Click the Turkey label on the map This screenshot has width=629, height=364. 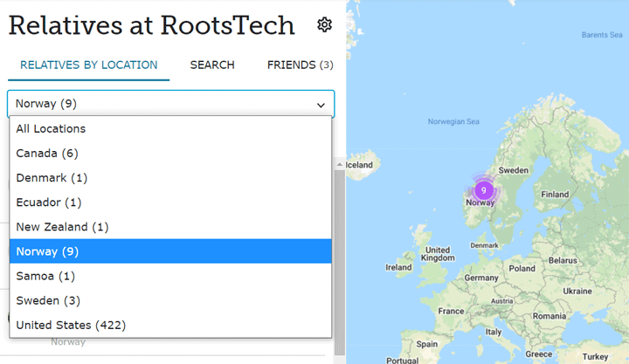[x=595, y=357]
